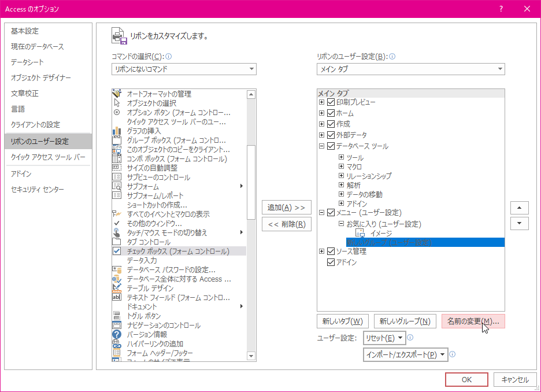Click the チェック ボックス command icon
This screenshot has width=541, height=392.
tap(117, 251)
